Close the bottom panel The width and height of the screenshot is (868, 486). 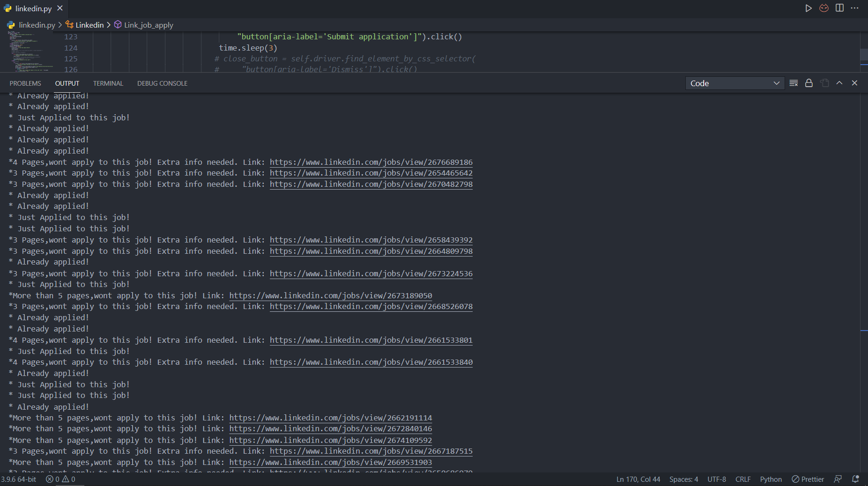click(854, 83)
